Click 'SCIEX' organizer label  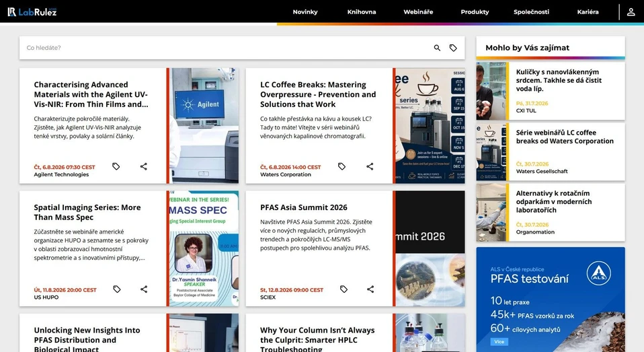(x=268, y=297)
